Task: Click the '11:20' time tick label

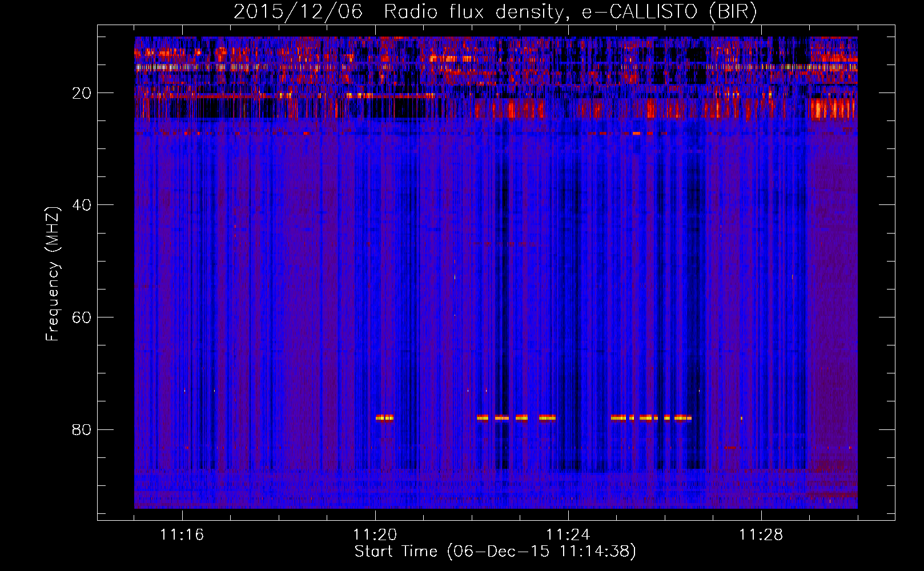Action: pyautogui.click(x=375, y=535)
